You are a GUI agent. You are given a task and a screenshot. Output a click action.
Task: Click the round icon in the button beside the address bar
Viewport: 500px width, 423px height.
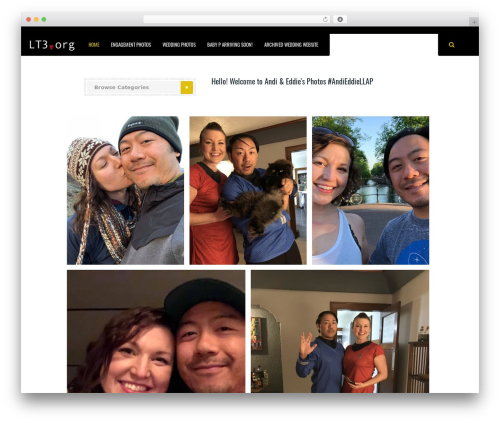[x=340, y=19]
